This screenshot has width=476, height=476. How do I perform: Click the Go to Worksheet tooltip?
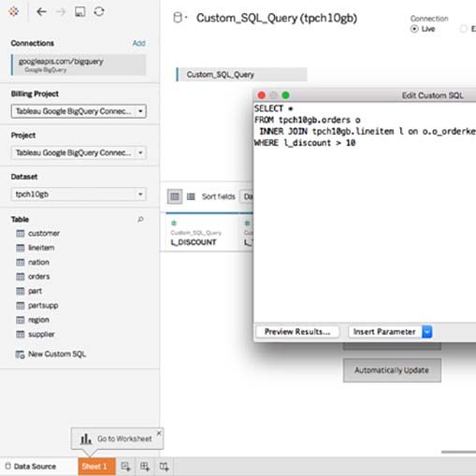tap(117, 439)
